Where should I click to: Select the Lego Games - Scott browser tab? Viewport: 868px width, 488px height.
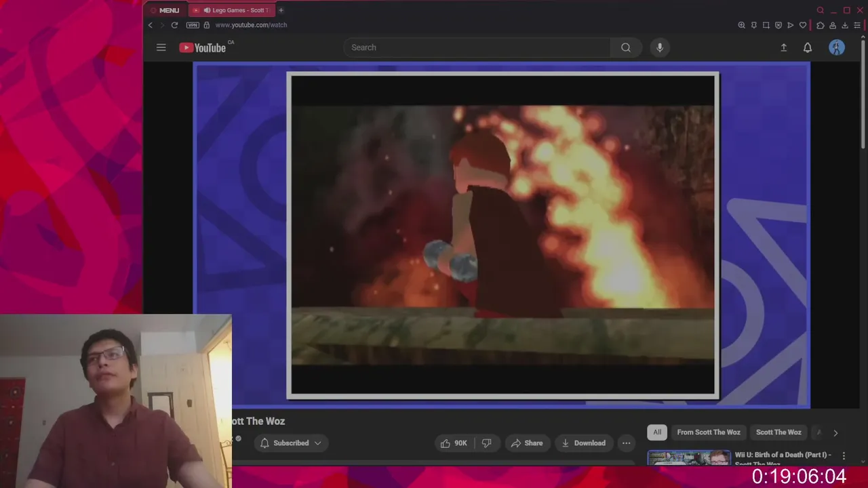(x=231, y=10)
